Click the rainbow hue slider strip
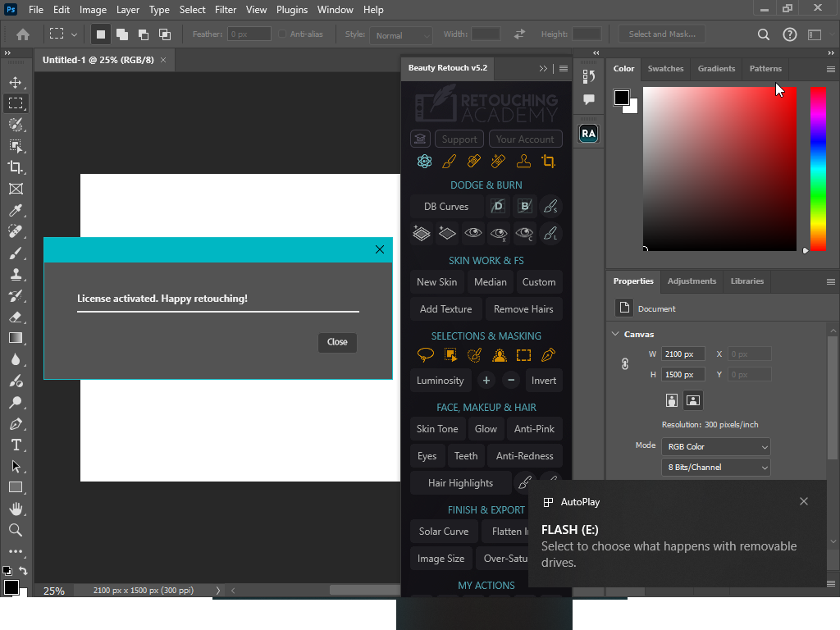This screenshot has width=840, height=630. click(818, 168)
